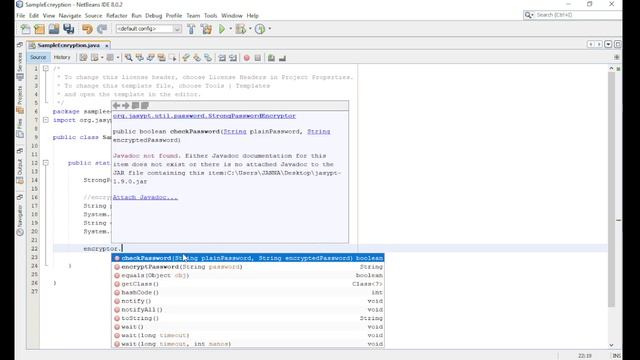640x360 pixels.
Task: Click the first String link in the method signature
Action: coord(235,131)
